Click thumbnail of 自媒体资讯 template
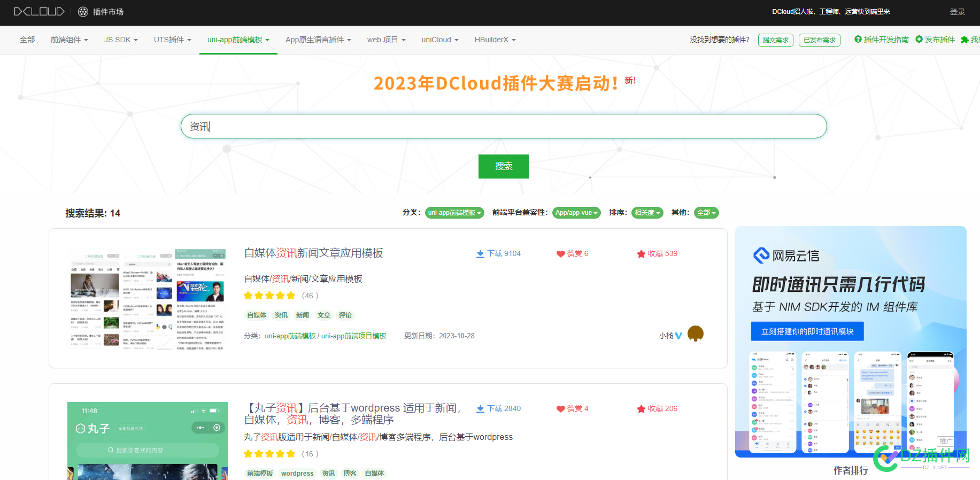This screenshot has width=980, height=480. tap(147, 299)
